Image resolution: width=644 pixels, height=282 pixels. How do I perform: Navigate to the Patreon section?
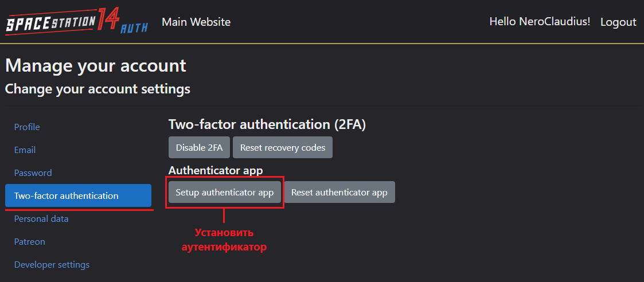point(30,242)
